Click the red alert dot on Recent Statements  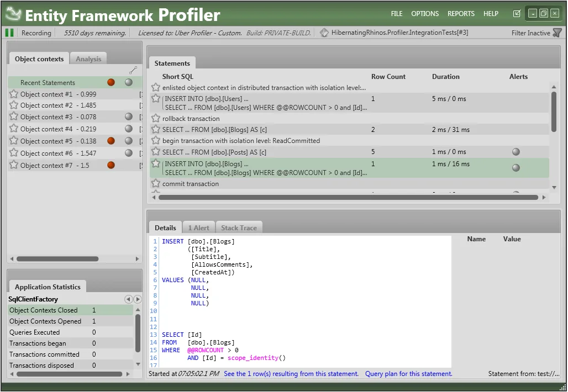(x=111, y=82)
